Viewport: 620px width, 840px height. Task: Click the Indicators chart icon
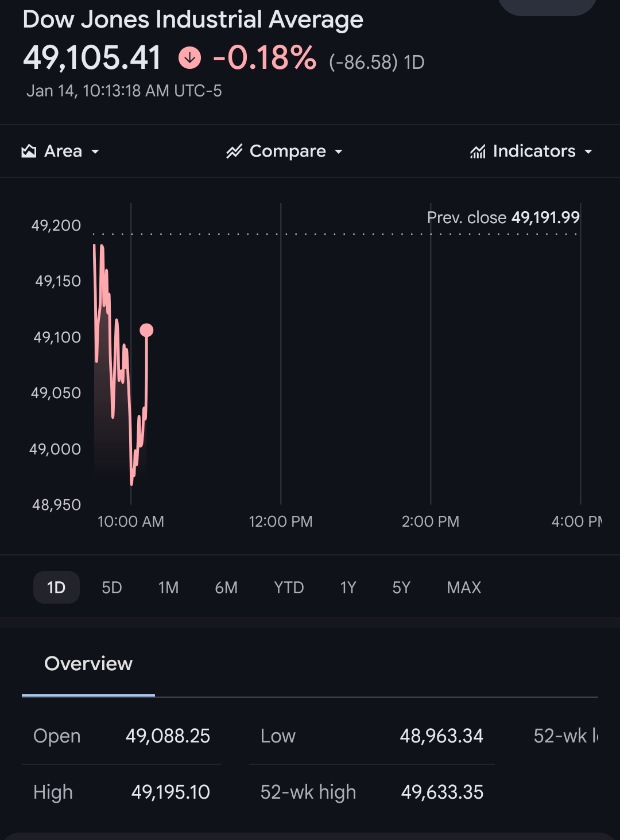[x=478, y=151]
